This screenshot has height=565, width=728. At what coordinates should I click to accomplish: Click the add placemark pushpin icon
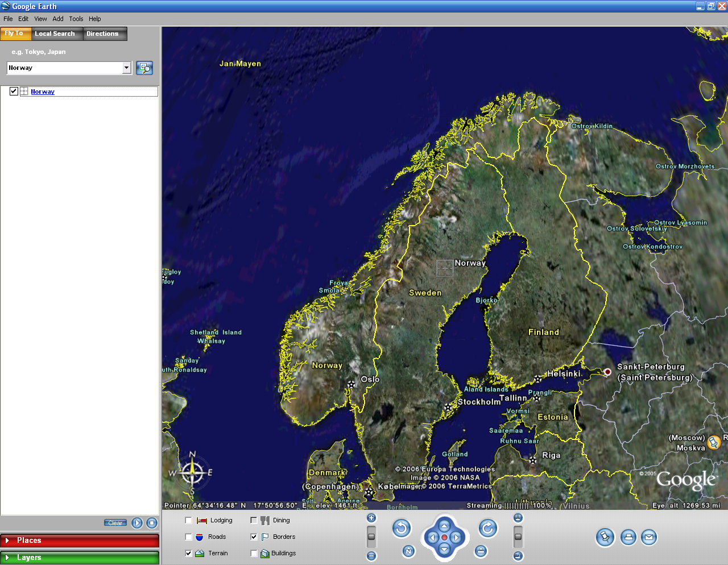[x=605, y=537]
